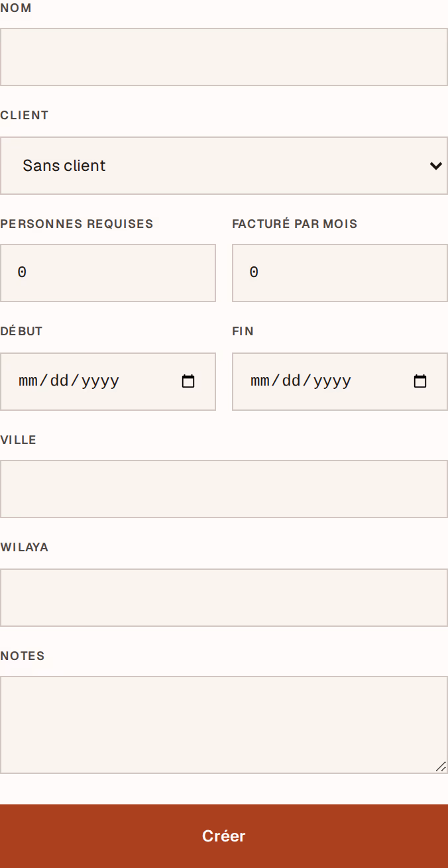Open the Début calendar picker icon
Image resolution: width=448 pixels, height=868 pixels.
pyautogui.click(x=188, y=382)
